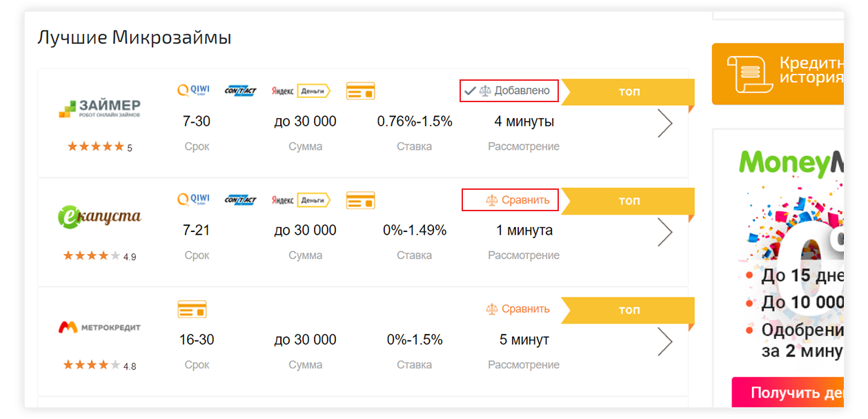Viewport: 868px width, 419px height.
Task: Click the Кредитная история orange button
Action: [778, 73]
